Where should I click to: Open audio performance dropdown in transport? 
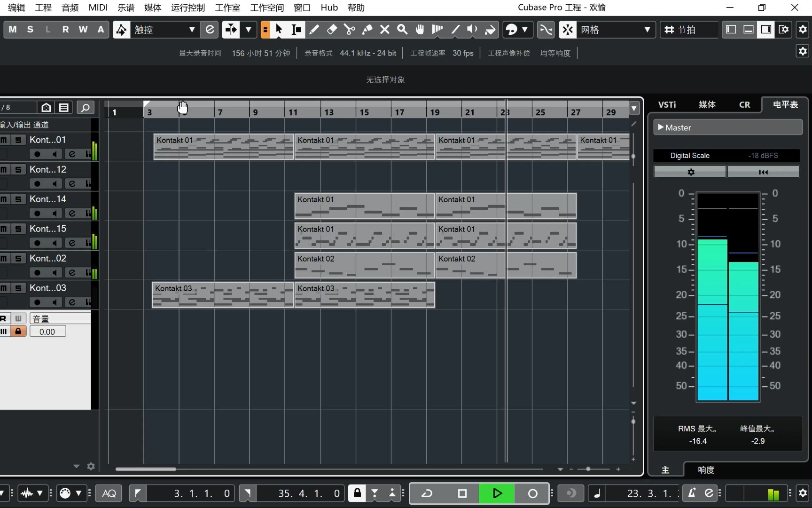coord(33,493)
